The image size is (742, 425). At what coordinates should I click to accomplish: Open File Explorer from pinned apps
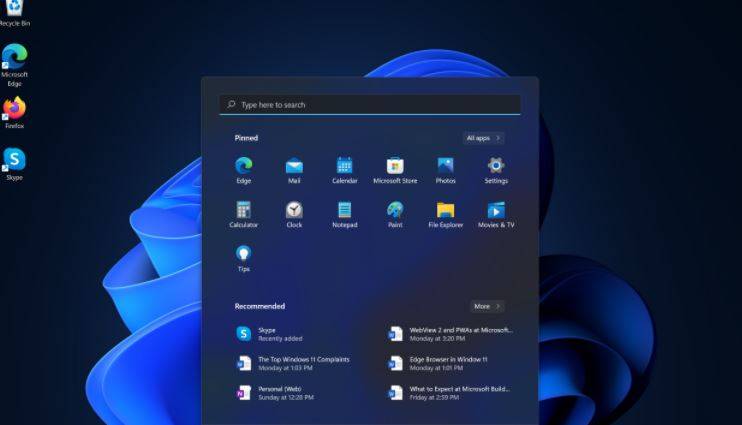[445, 214]
